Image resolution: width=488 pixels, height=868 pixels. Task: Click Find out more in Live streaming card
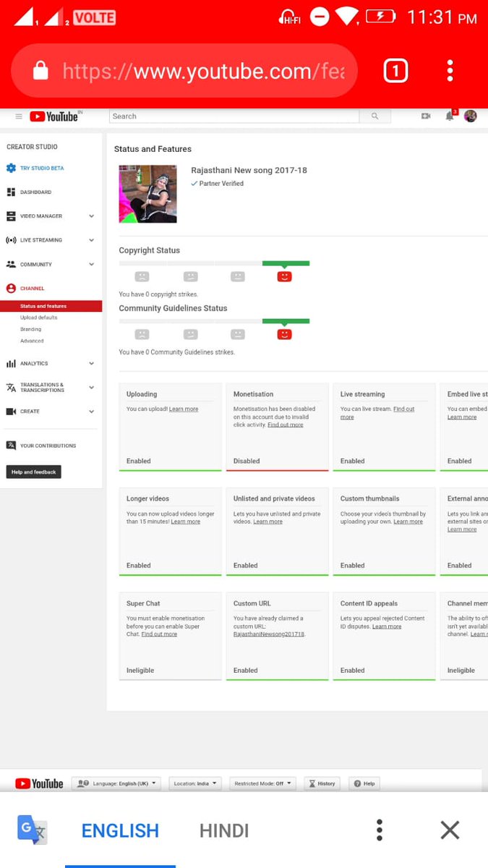[x=377, y=413]
